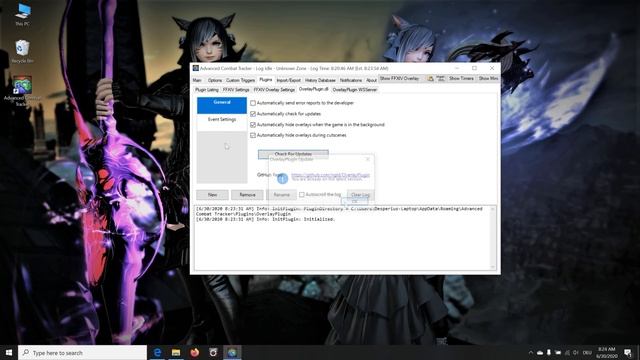Click the OneDrive cloud tray icon
This screenshot has width=640, height=360.
click(540, 353)
